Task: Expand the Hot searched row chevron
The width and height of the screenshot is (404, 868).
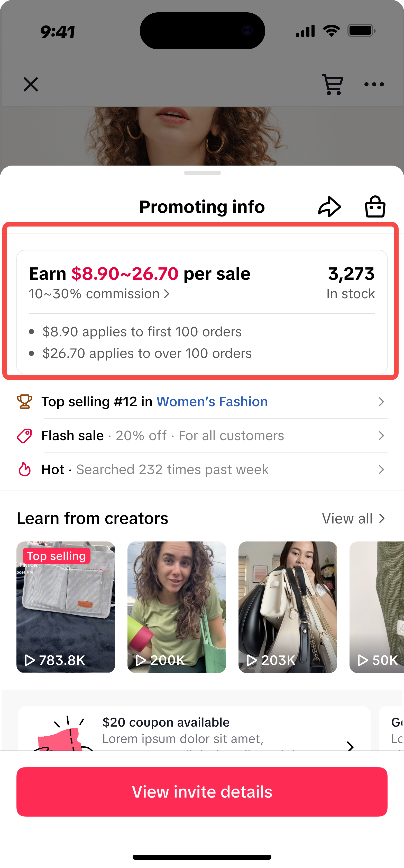Action: 381,469
